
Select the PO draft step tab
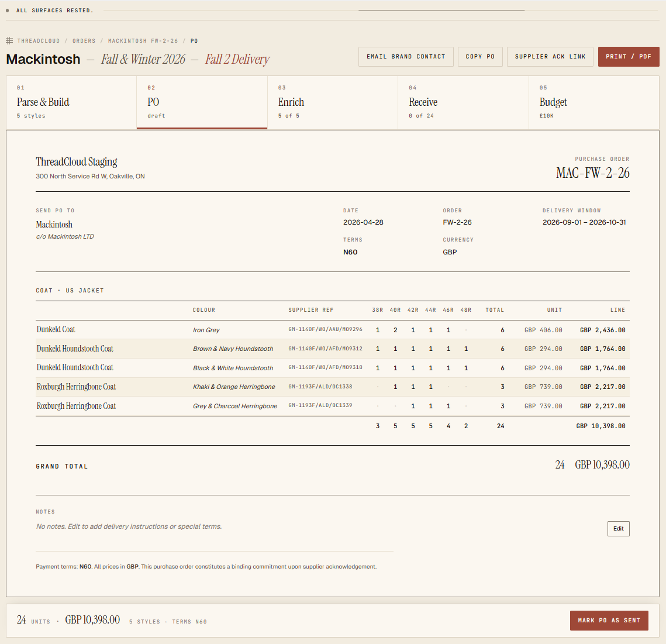coord(202,102)
